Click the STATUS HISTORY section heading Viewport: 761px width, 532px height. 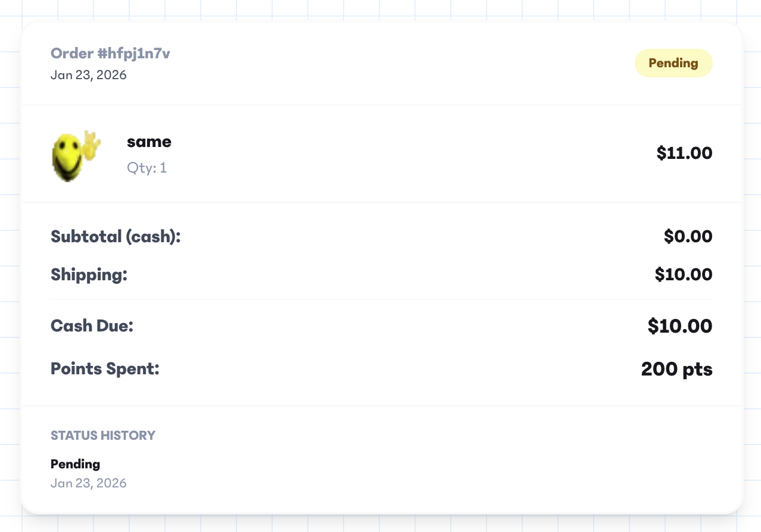click(x=103, y=436)
